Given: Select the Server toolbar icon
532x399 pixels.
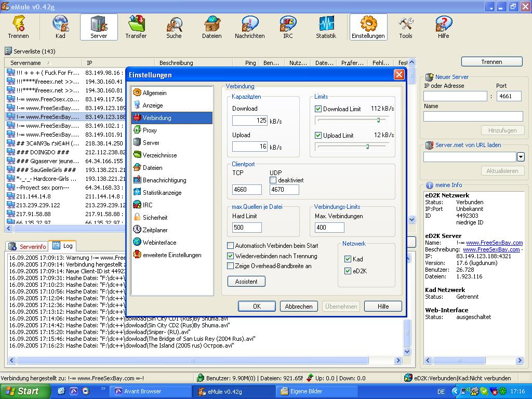Looking at the screenshot, I should click(x=99, y=27).
